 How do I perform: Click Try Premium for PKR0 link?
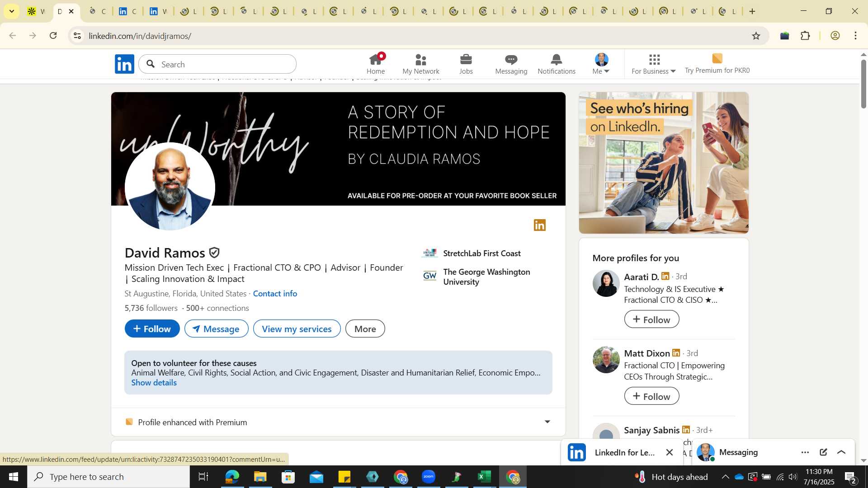point(717,64)
